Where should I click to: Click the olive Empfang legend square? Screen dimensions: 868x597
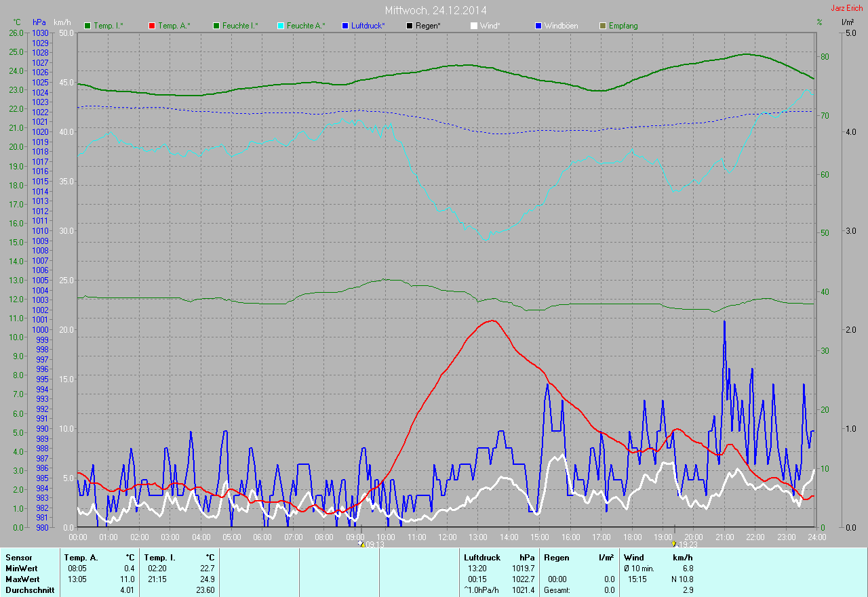coord(603,26)
